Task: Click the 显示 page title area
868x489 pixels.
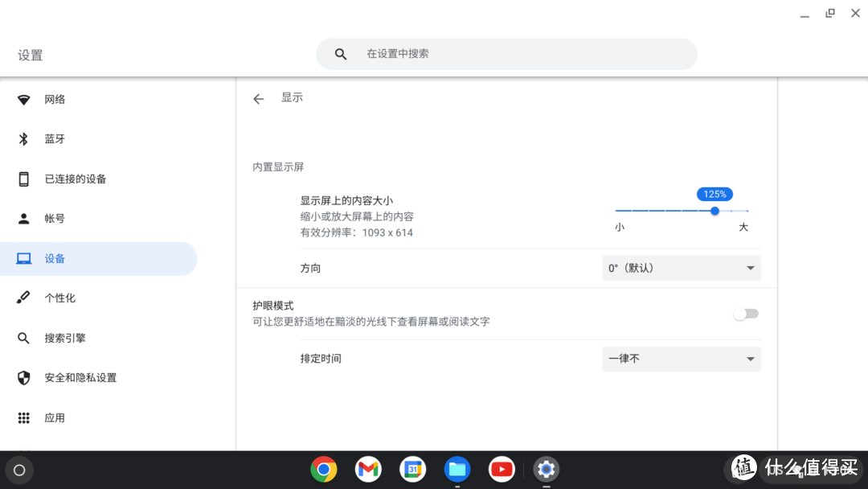Action: pos(292,97)
